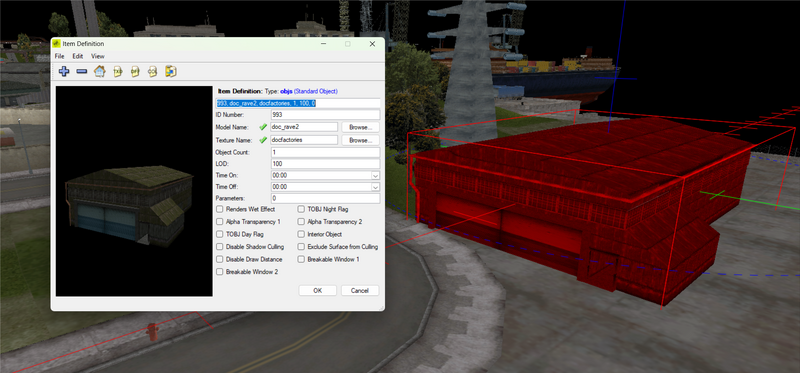Toggle Alpha Transparency 1 checkbox

[x=219, y=222]
